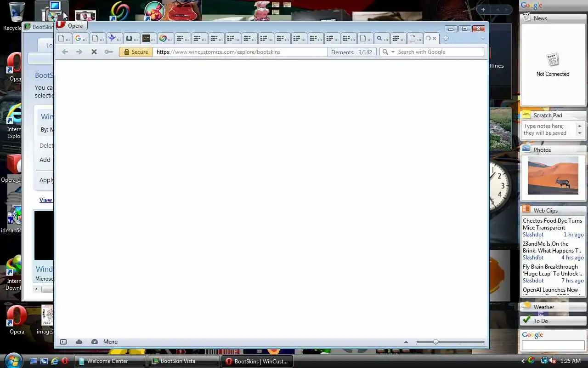Image resolution: width=588 pixels, height=368 pixels.
Task: Toggle Opera Turbo speedometer icon
Action: point(95,342)
